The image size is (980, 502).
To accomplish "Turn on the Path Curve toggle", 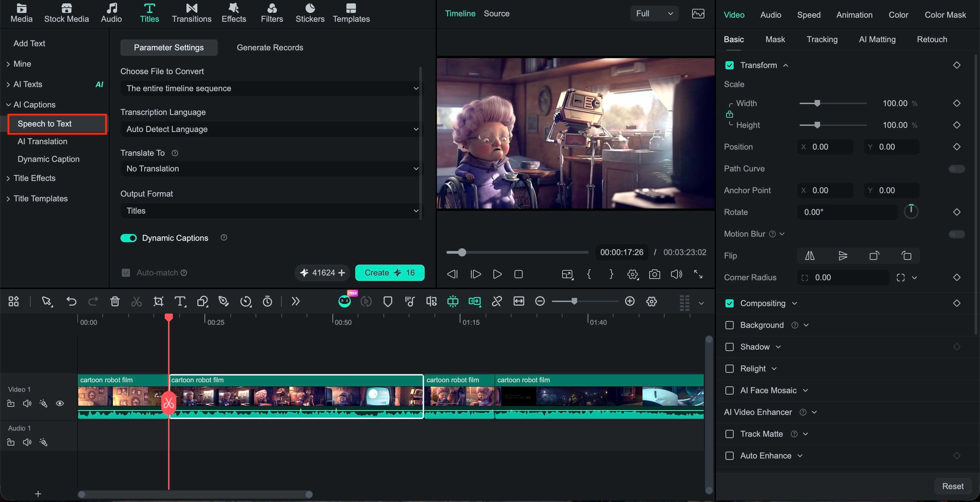I will 957,169.
